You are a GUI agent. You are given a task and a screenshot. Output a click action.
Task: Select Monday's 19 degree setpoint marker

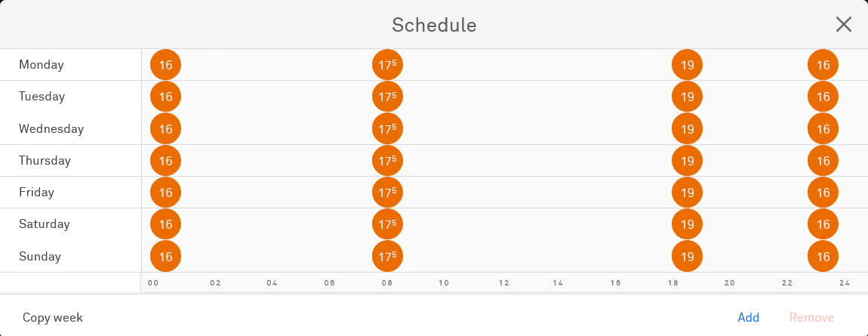click(687, 65)
